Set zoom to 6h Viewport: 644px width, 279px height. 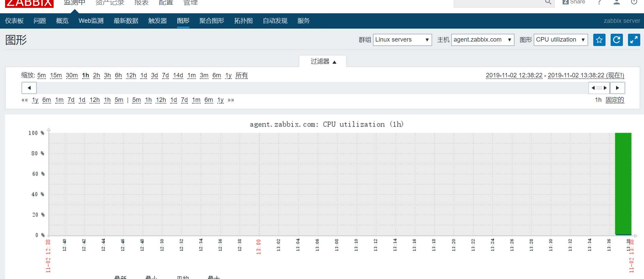119,76
